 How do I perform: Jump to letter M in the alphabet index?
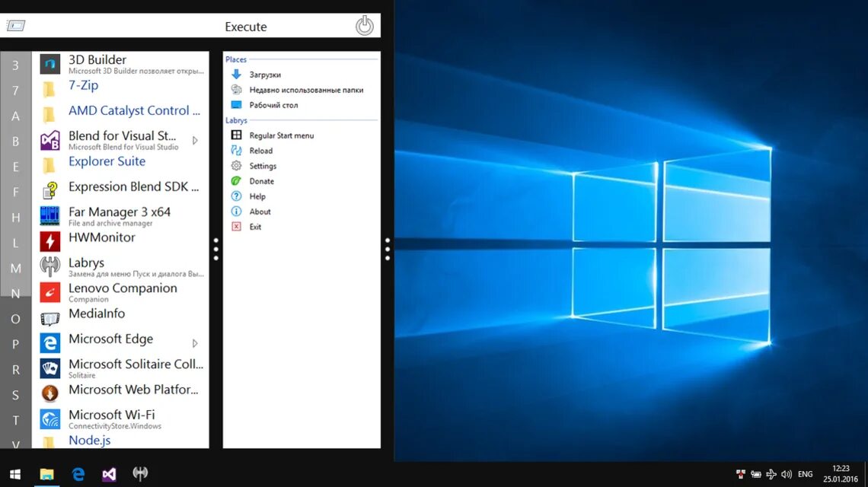(x=15, y=269)
